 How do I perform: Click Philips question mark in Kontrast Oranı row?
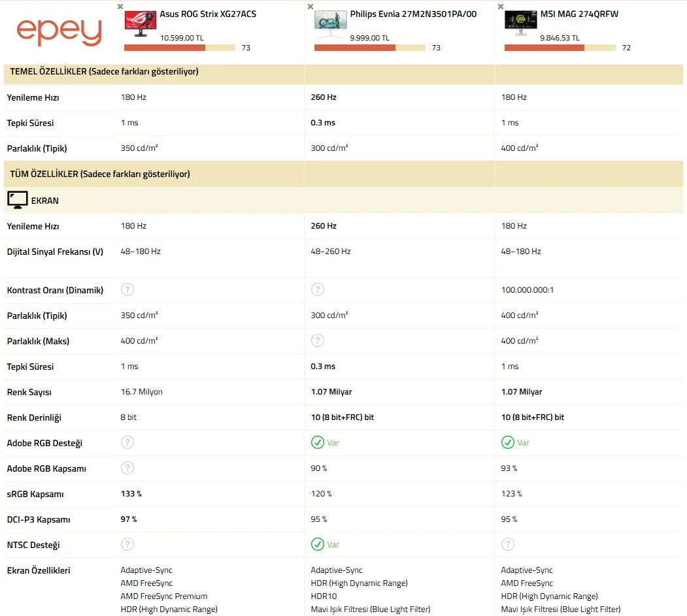[318, 289]
